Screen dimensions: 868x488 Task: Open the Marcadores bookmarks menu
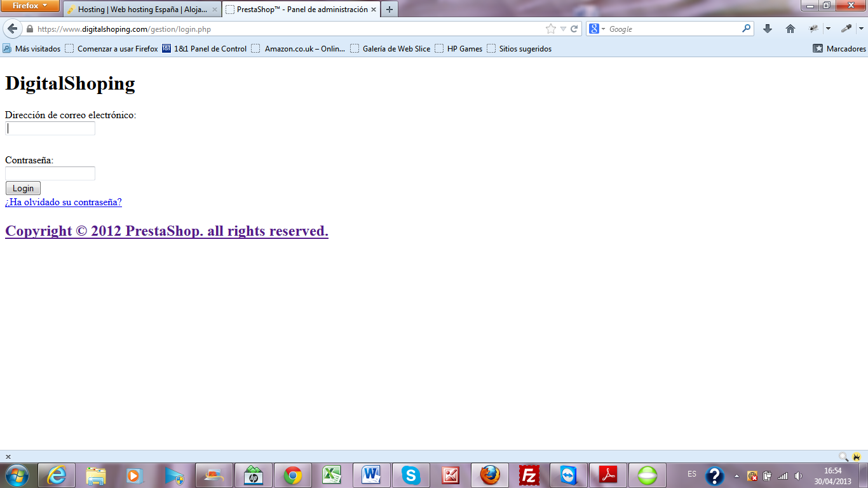point(839,49)
